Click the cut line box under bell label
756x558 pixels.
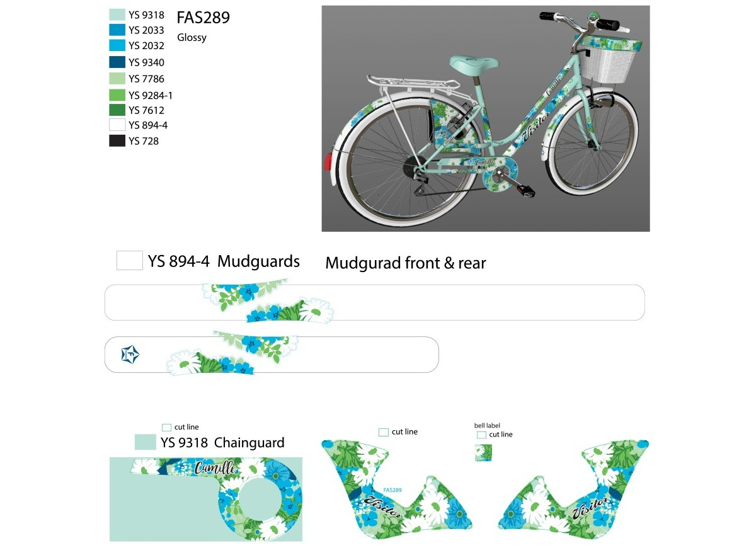tap(481, 435)
